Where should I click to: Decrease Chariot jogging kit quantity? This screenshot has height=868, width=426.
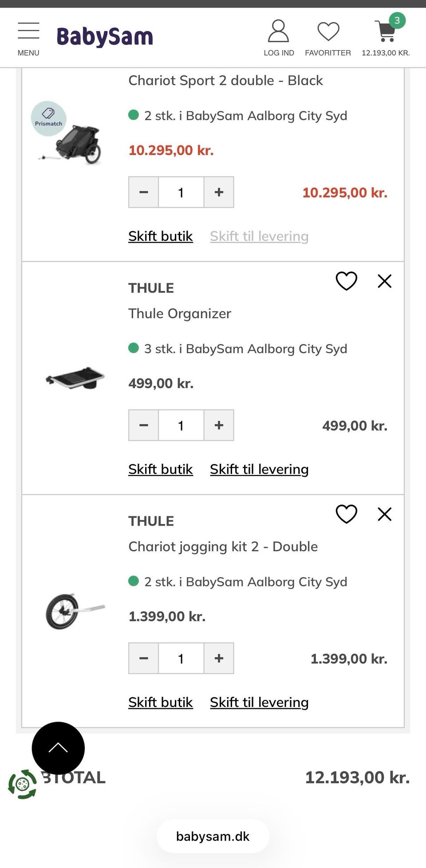(143, 658)
